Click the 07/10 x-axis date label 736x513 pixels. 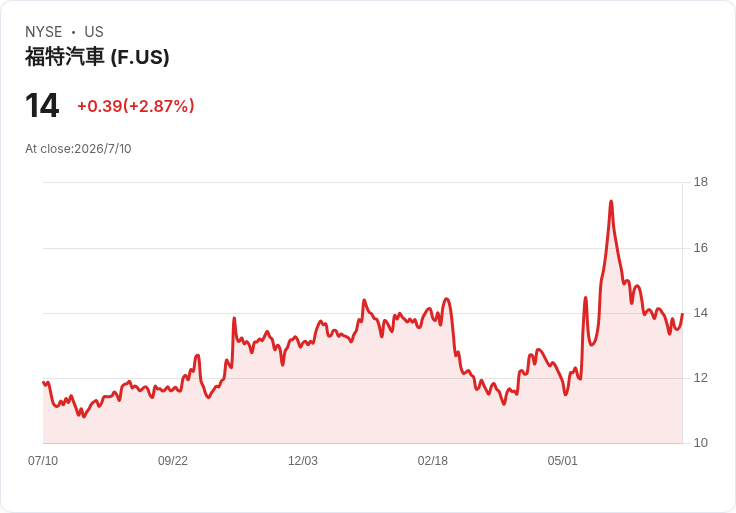tap(43, 461)
